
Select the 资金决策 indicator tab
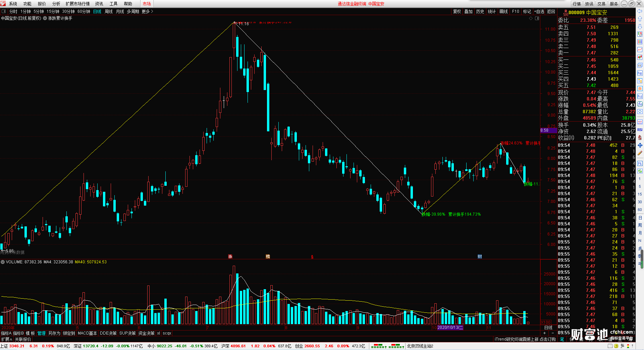(146, 333)
